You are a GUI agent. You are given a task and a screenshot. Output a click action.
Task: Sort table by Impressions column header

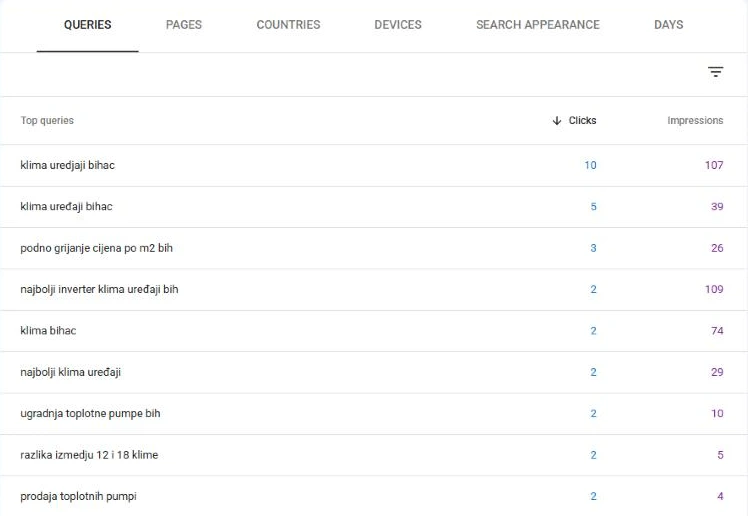tap(695, 121)
